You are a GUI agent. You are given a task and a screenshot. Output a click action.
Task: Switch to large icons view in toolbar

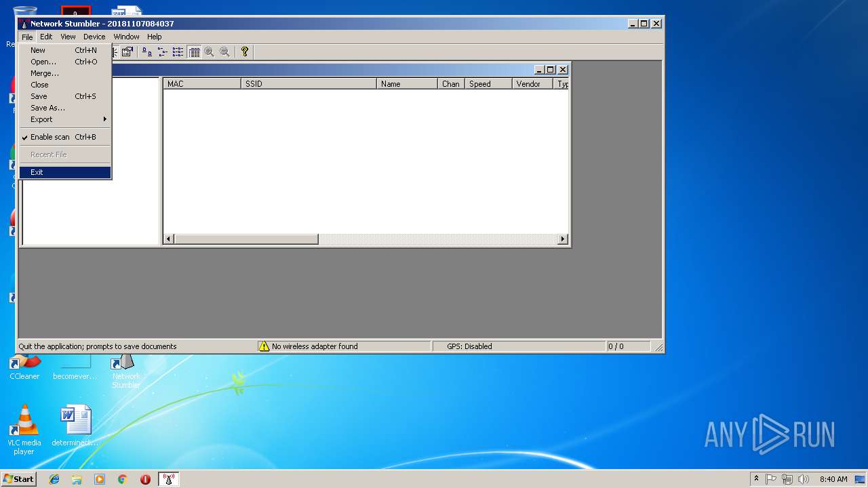[146, 52]
